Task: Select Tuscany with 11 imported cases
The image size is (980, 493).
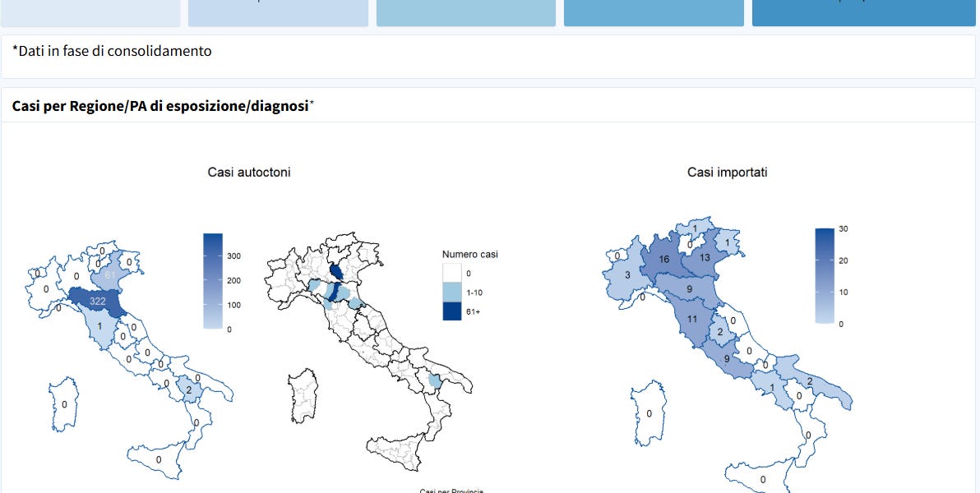Action: (x=691, y=319)
